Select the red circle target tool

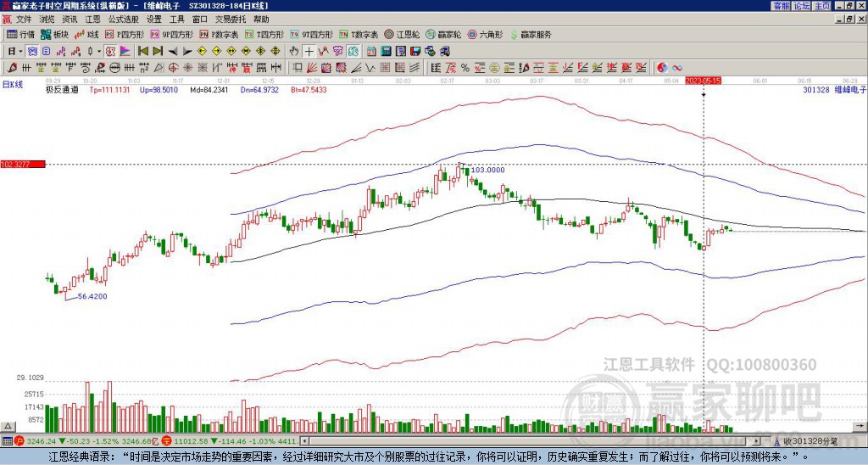[x=173, y=68]
